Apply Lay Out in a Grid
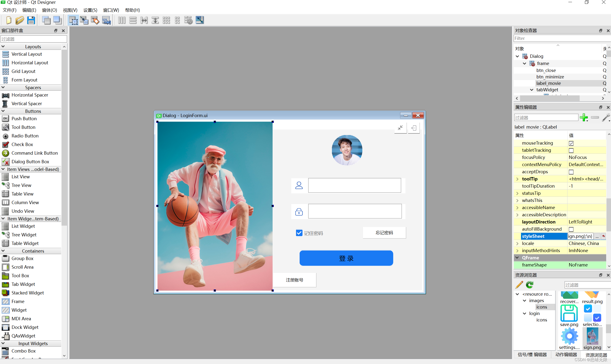This screenshot has height=364, width=611. click(166, 20)
